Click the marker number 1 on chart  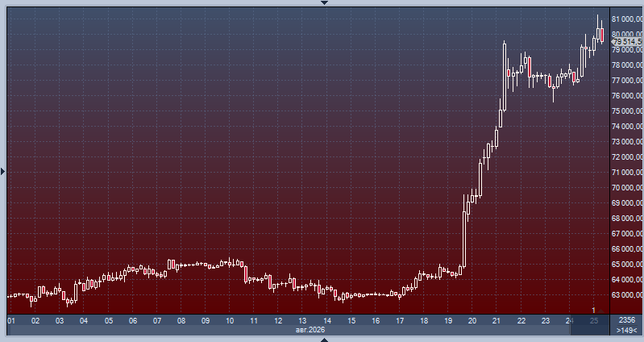click(x=593, y=311)
